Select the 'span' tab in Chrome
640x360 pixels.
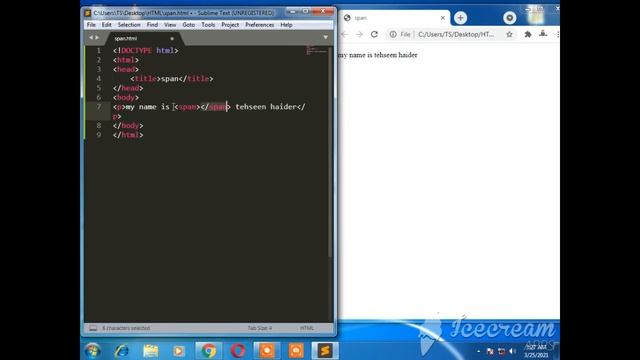(394, 18)
